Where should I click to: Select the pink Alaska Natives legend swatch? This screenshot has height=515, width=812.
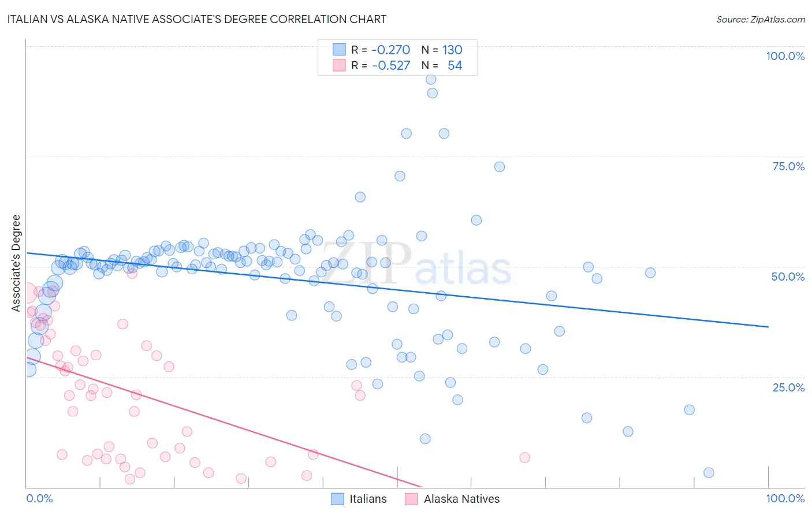tap(411, 499)
